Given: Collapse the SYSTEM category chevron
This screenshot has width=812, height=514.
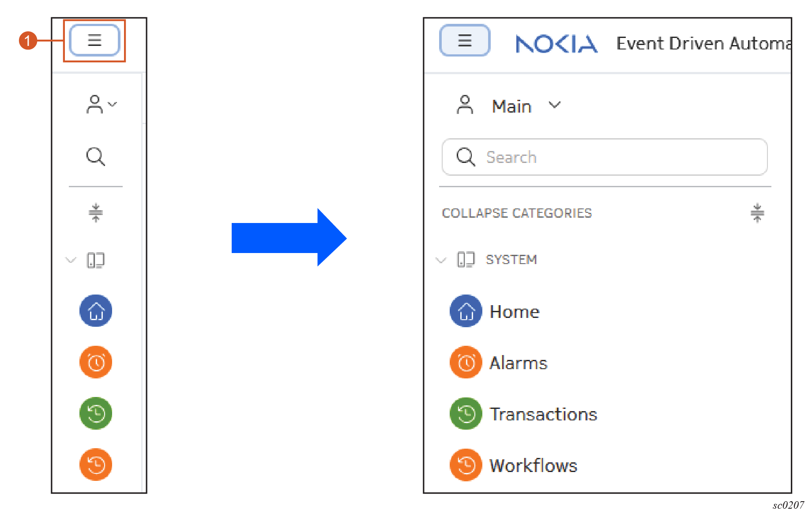Looking at the screenshot, I should [441, 260].
